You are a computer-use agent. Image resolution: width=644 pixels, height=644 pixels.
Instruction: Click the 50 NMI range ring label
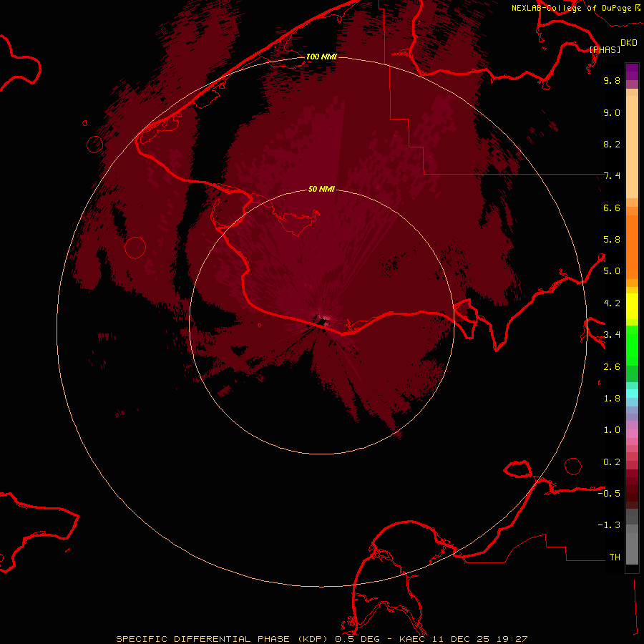(321, 189)
